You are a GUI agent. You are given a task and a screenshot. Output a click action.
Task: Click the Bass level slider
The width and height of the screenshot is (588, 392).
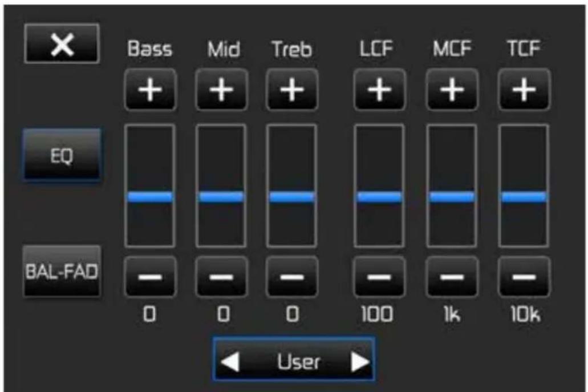[x=150, y=185]
